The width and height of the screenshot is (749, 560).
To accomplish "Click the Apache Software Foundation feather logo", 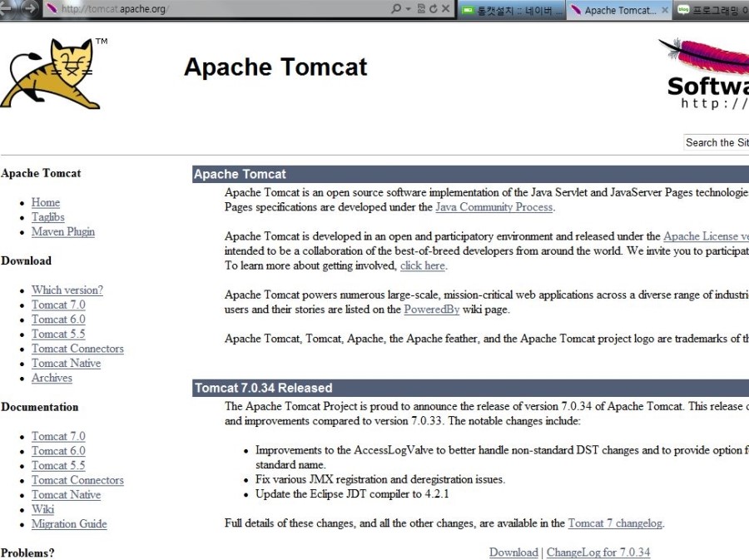I will pos(703,73).
